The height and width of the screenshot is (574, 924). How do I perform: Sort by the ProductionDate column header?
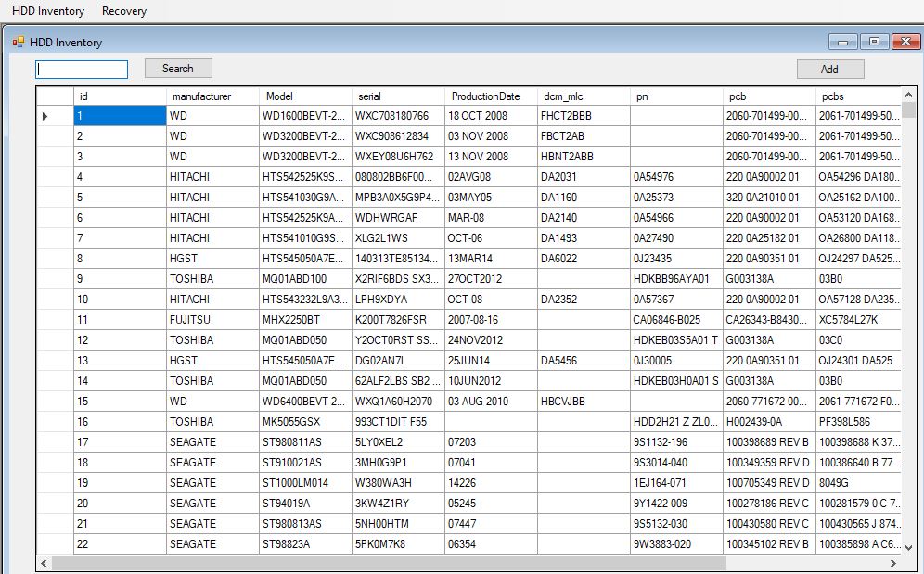click(491, 96)
